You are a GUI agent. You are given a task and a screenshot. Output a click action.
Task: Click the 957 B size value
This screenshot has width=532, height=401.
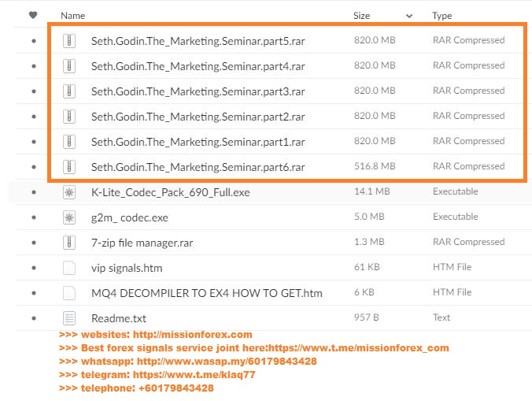coord(367,317)
